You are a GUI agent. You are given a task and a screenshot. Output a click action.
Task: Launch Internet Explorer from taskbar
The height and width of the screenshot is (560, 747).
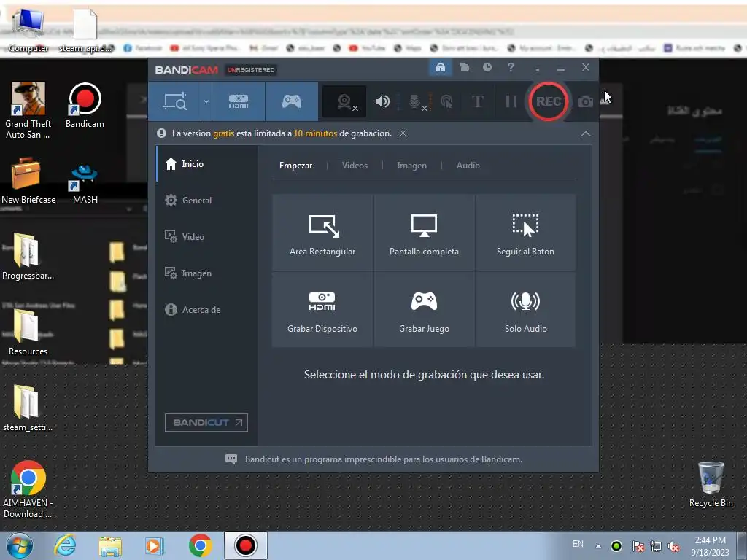pos(65,545)
